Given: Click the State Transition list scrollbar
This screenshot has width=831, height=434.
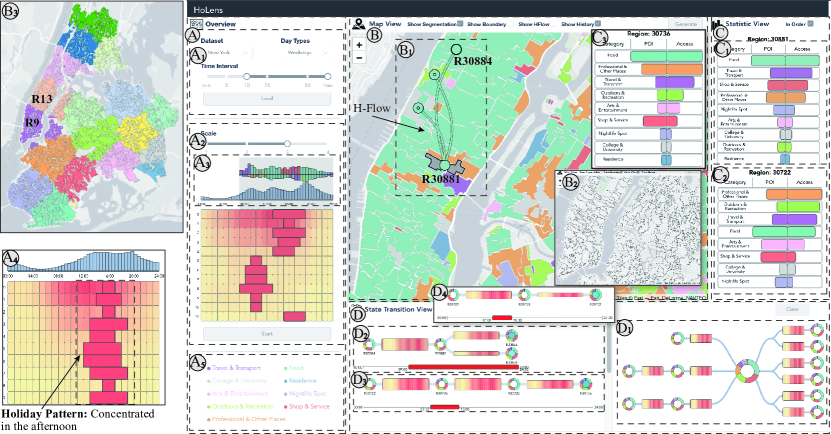Looking at the screenshot, I should tap(609, 350).
